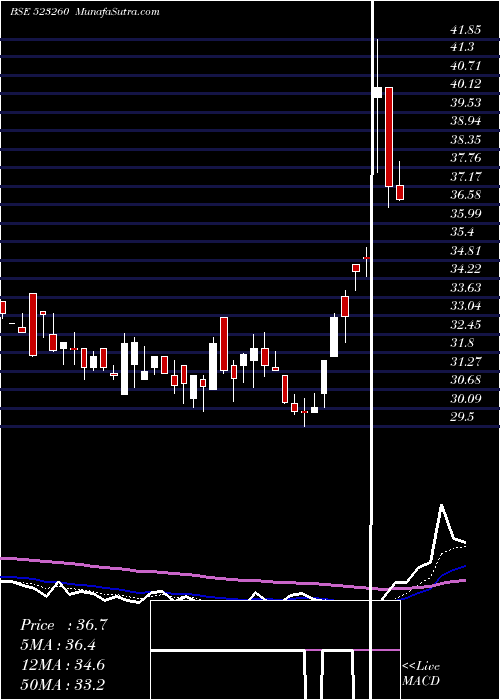
Task: Click the MACD line peak in lower panel
Action: pyautogui.click(x=442, y=505)
